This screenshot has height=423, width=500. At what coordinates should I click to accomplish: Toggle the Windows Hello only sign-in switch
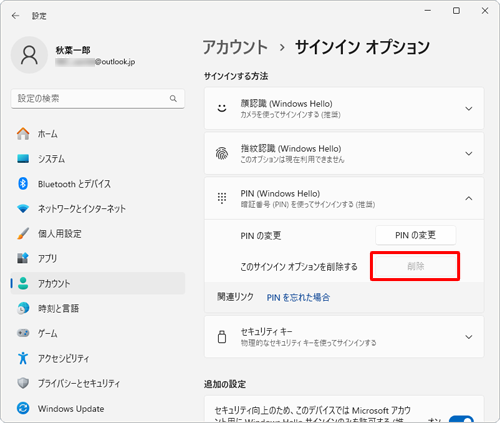pyautogui.click(x=461, y=419)
